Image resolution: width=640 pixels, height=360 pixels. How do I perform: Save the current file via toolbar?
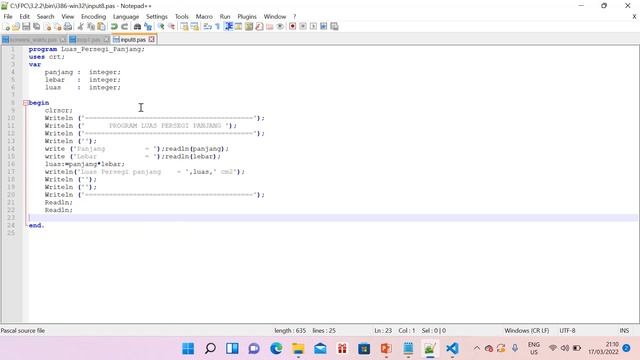point(26,27)
